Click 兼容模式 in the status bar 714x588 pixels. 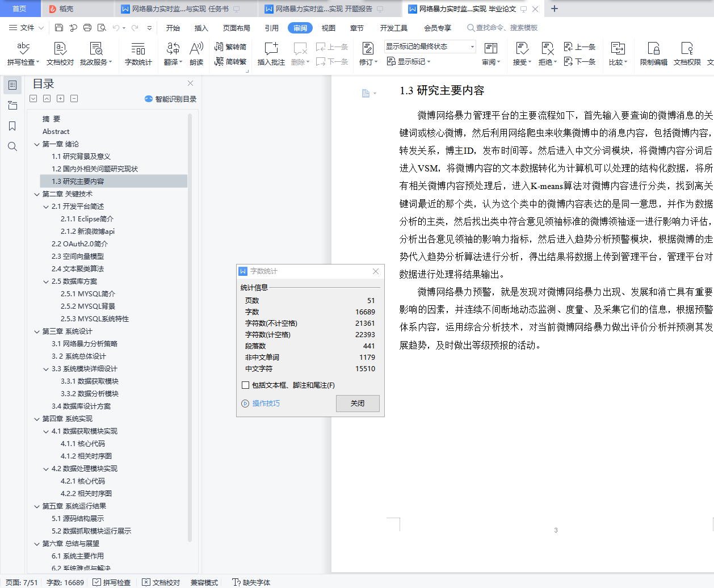pos(204,582)
